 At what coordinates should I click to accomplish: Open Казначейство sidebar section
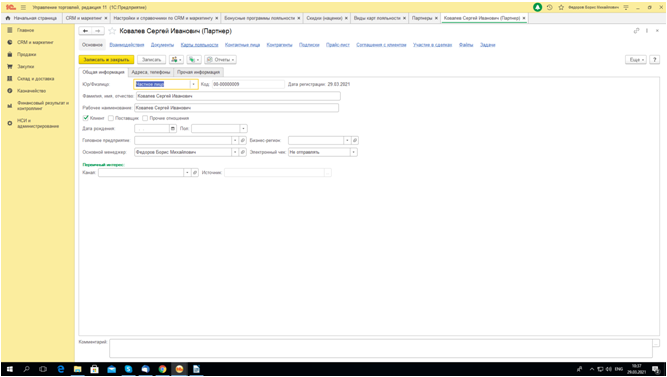pos(31,91)
